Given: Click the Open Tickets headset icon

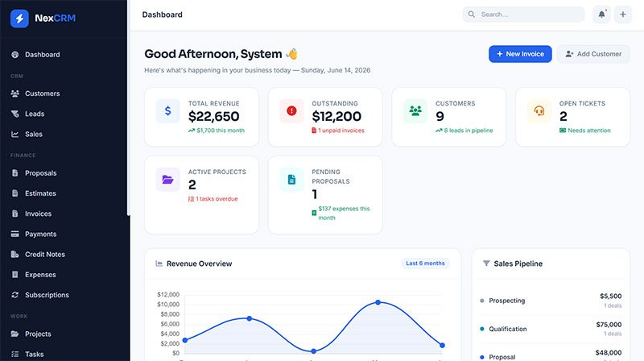Looking at the screenshot, I should 539,110.
